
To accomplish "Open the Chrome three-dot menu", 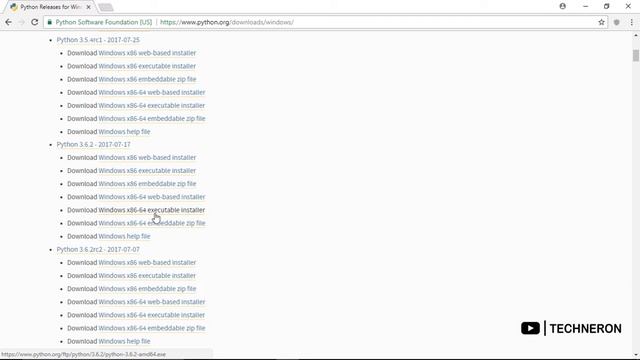I will (631, 22).
